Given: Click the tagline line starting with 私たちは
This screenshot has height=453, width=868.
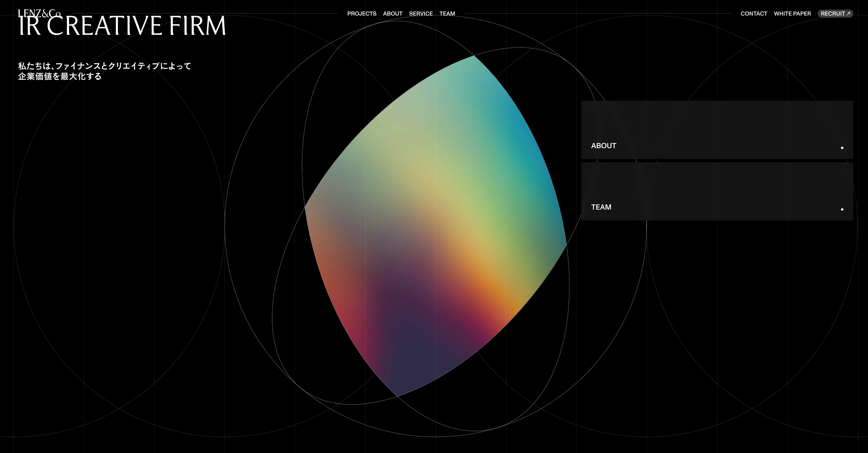Looking at the screenshot, I should point(104,66).
